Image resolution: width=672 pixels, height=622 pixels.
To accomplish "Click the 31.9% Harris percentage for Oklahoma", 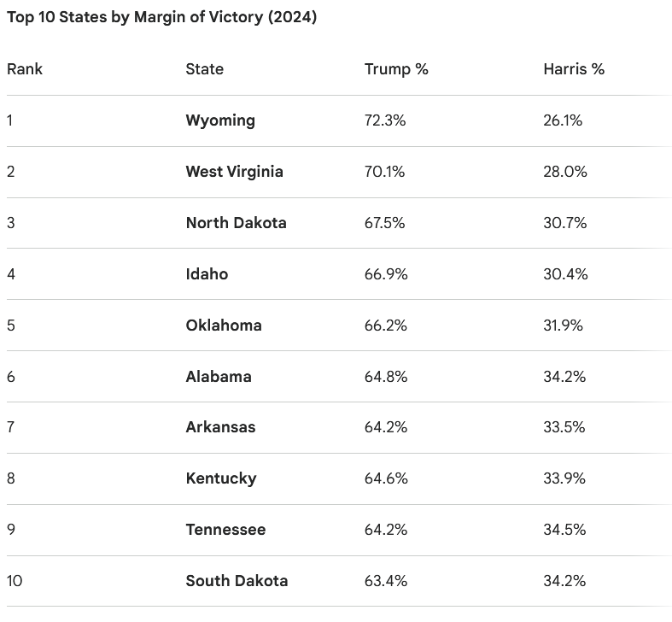I will point(564,326).
